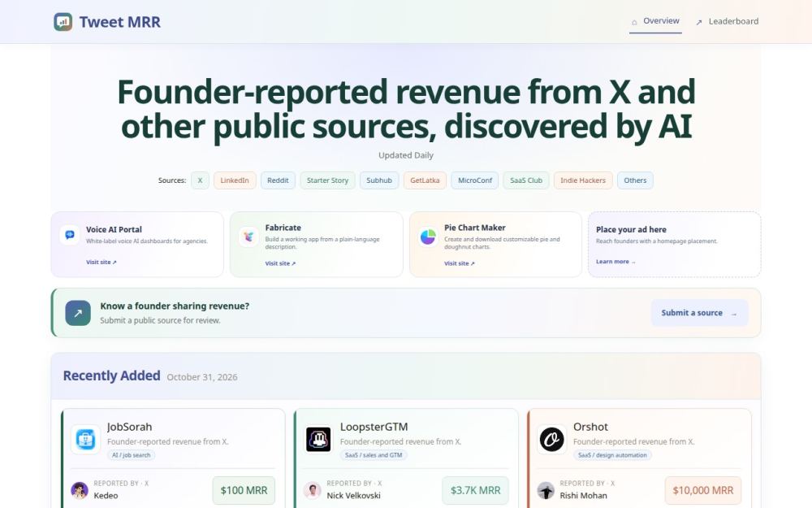Select the Starter Story source tag
This screenshot has height=508, width=812.
pos(327,180)
